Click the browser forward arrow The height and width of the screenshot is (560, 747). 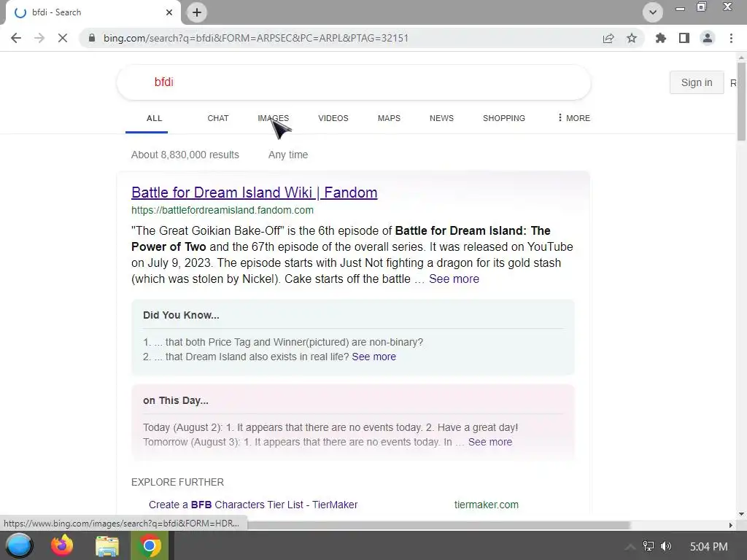point(39,38)
